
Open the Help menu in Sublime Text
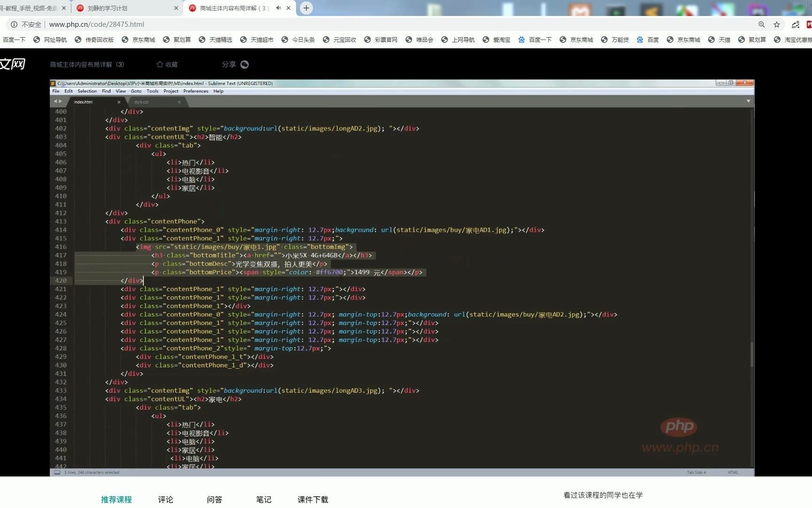pos(219,91)
